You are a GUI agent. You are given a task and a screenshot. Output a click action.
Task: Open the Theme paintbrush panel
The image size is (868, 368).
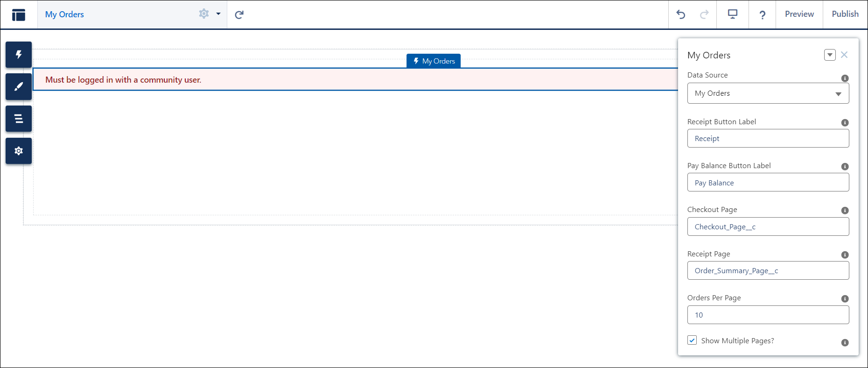point(19,87)
